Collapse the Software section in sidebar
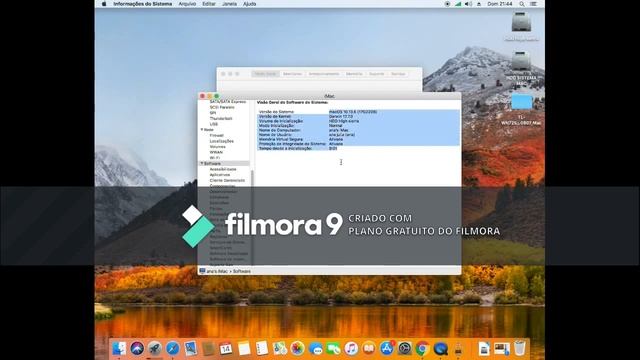Viewport: 640px width, 360px height. tap(202, 163)
